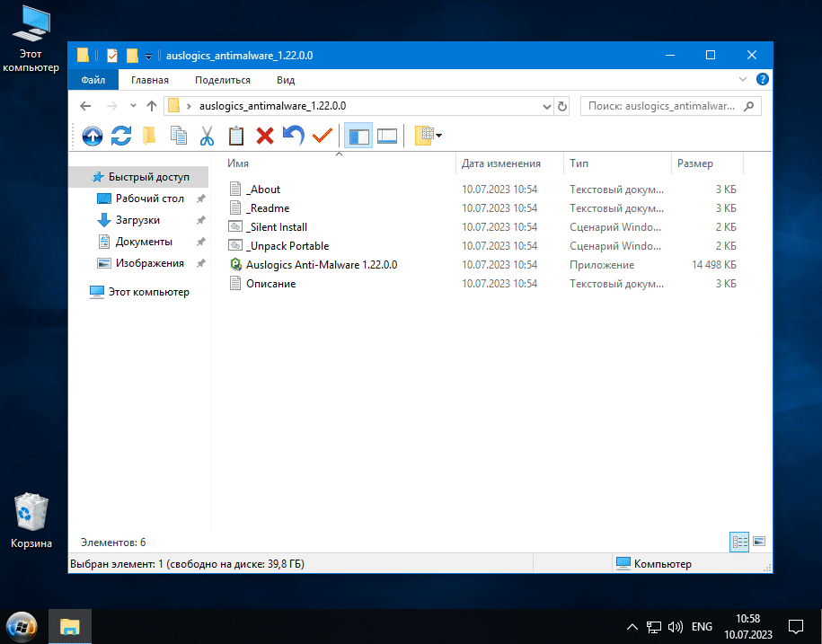Click the Refresh toolbar icon
822x644 pixels.
[x=121, y=137]
